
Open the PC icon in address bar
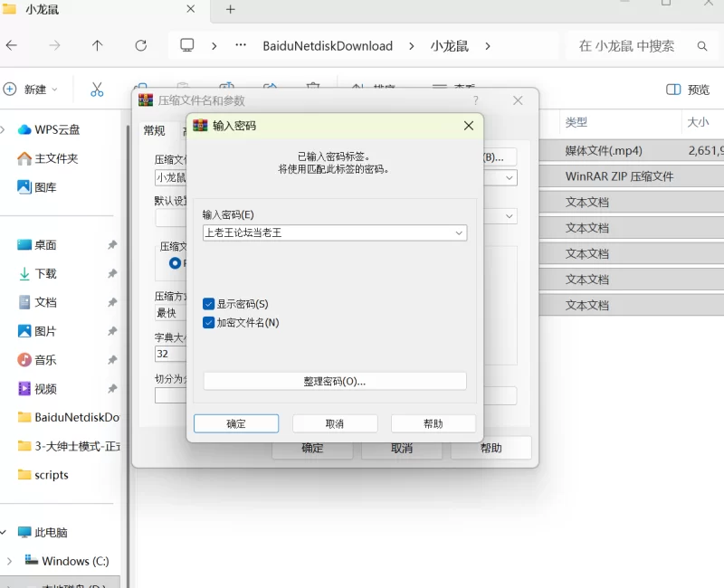pyautogui.click(x=187, y=45)
